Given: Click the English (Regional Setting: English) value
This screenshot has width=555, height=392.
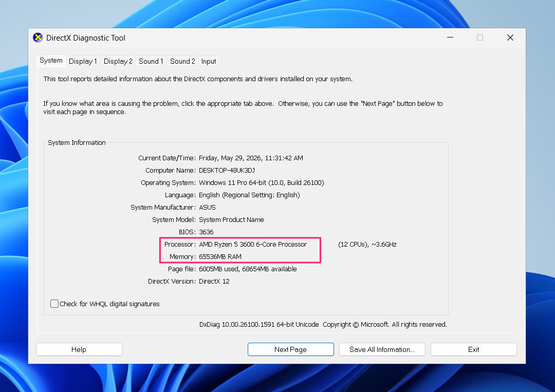Looking at the screenshot, I should pos(249,195).
